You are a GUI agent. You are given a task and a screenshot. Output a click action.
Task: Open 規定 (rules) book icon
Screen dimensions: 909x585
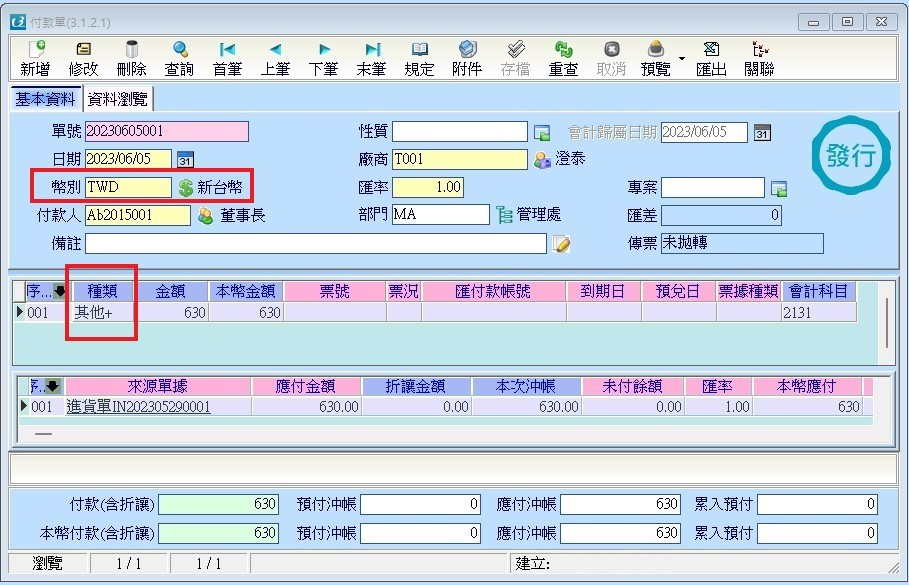coord(419,59)
